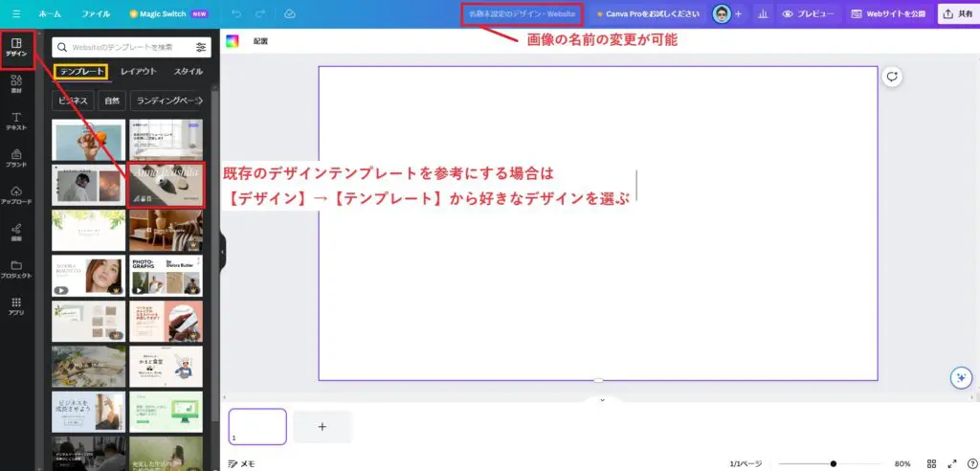980x471 pixels.
Task: Choose the Anna Kashila template
Action: [166, 185]
